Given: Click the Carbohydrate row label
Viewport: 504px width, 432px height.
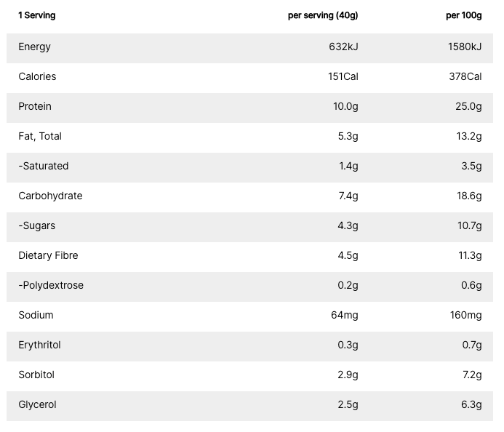Looking at the screenshot, I should point(50,196).
